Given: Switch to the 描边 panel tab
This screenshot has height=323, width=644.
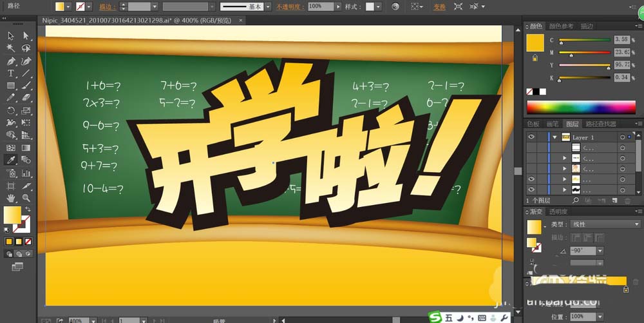Looking at the screenshot, I should pos(587,26).
